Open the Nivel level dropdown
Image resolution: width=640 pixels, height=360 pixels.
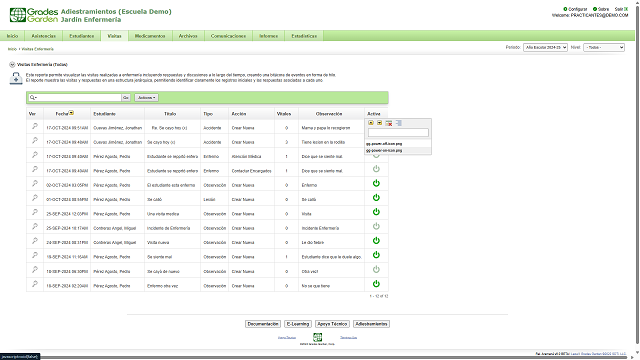(604, 47)
